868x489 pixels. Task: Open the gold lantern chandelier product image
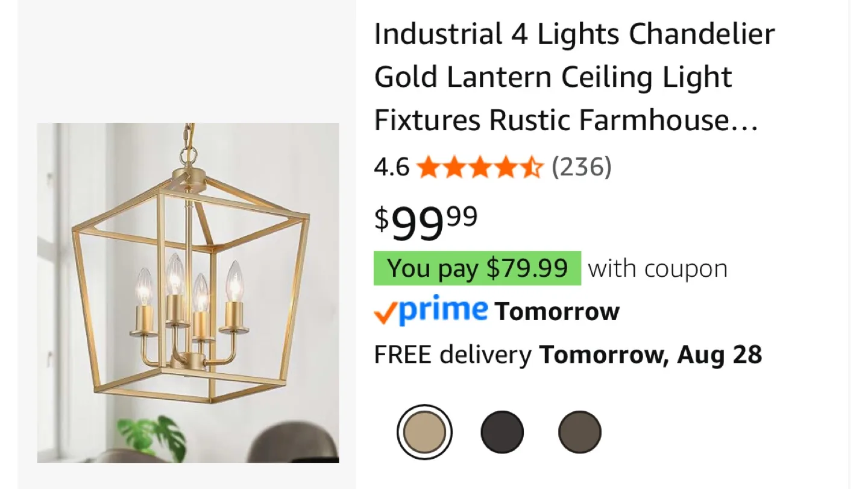pyautogui.click(x=188, y=293)
